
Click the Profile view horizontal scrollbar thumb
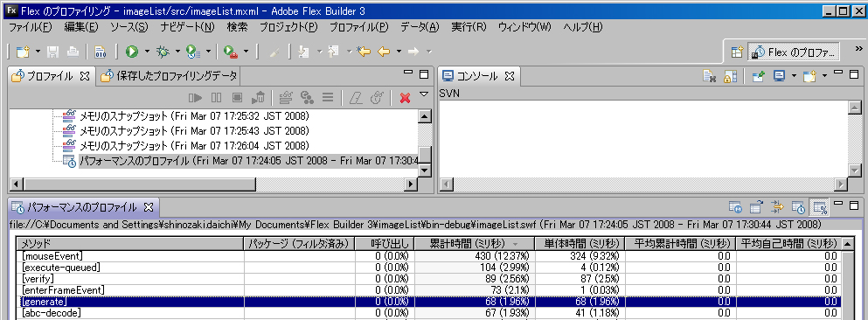[x=139, y=184]
